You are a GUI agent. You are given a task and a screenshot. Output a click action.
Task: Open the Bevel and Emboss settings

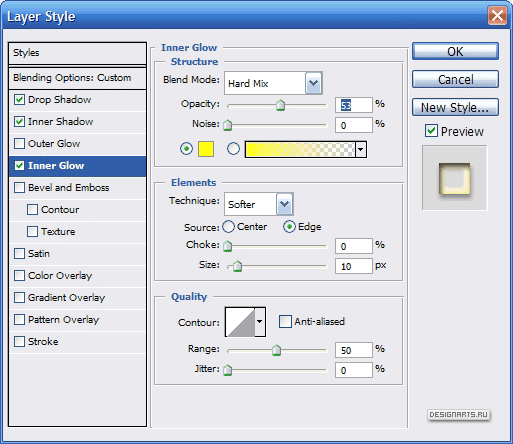click(x=69, y=187)
